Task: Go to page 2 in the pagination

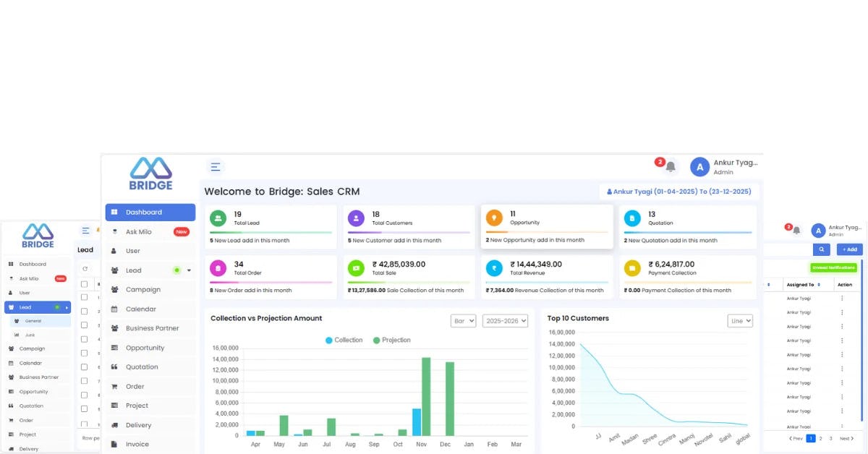Action: pos(820,438)
